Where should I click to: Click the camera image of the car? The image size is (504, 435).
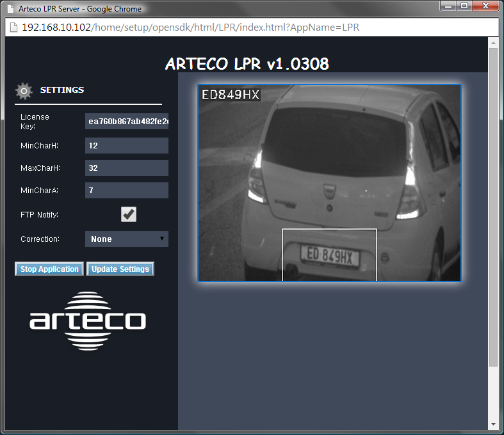click(x=329, y=183)
